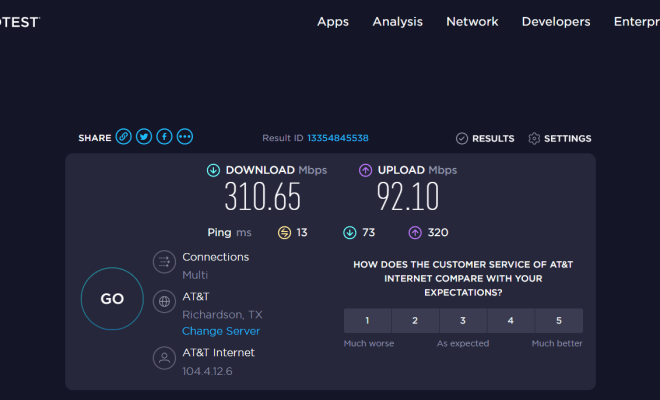This screenshot has height=400, width=660.
Task: Start a new test with GO
Action: 112,299
